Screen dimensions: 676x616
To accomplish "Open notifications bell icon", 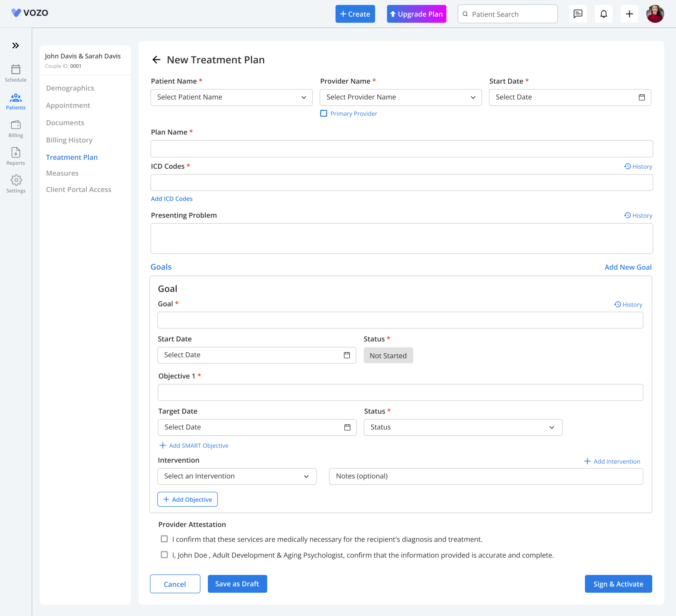I will 604,14.
